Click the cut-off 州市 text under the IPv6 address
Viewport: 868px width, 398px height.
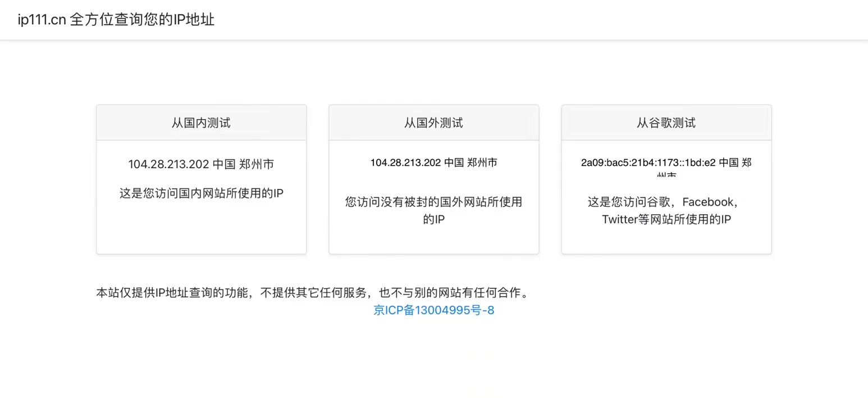point(666,175)
